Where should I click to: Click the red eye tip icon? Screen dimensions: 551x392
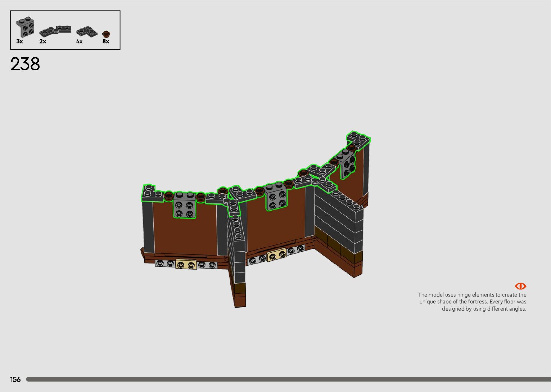(520, 286)
